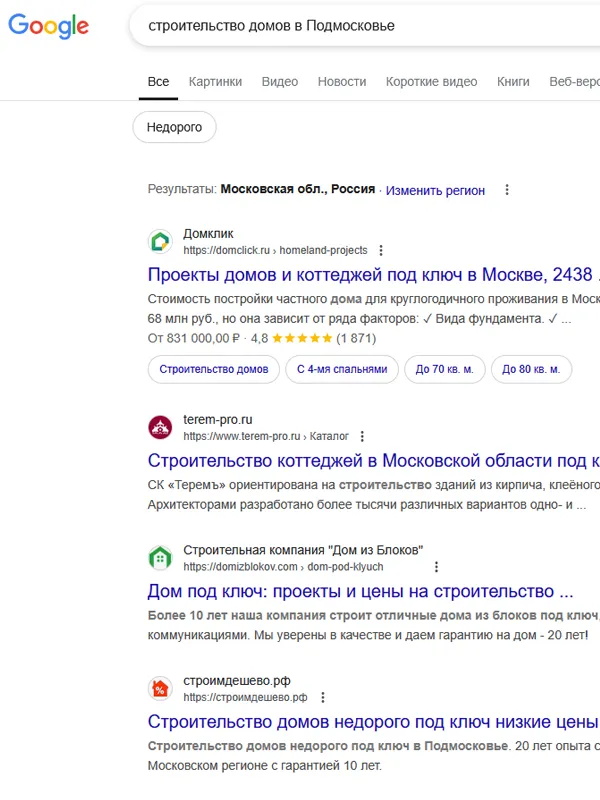This screenshot has height=800, width=600.
Task: Click the До 80 кв. м. chip
Action: point(531,369)
